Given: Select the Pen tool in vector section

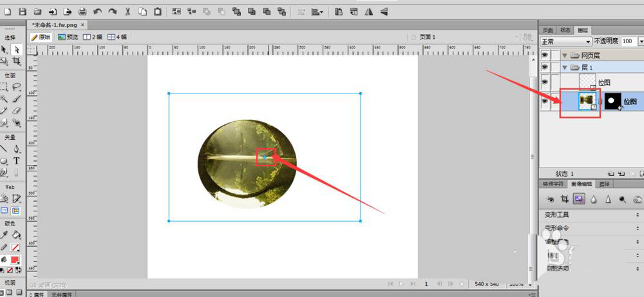Looking at the screenshot, I should tap(17, 149).
